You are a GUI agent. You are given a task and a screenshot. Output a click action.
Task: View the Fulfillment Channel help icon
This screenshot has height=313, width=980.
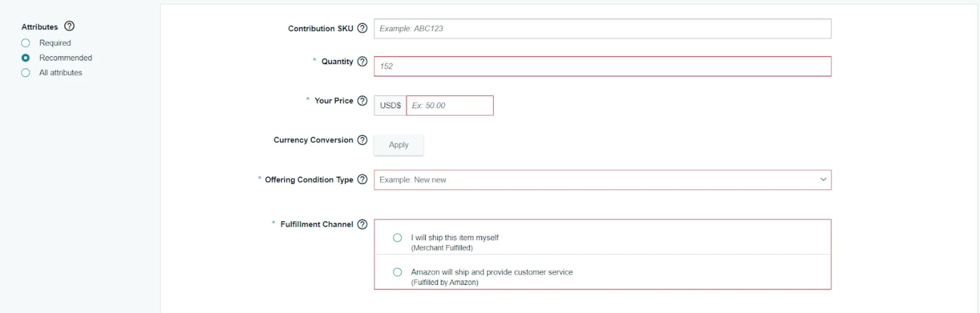(362, 224)
